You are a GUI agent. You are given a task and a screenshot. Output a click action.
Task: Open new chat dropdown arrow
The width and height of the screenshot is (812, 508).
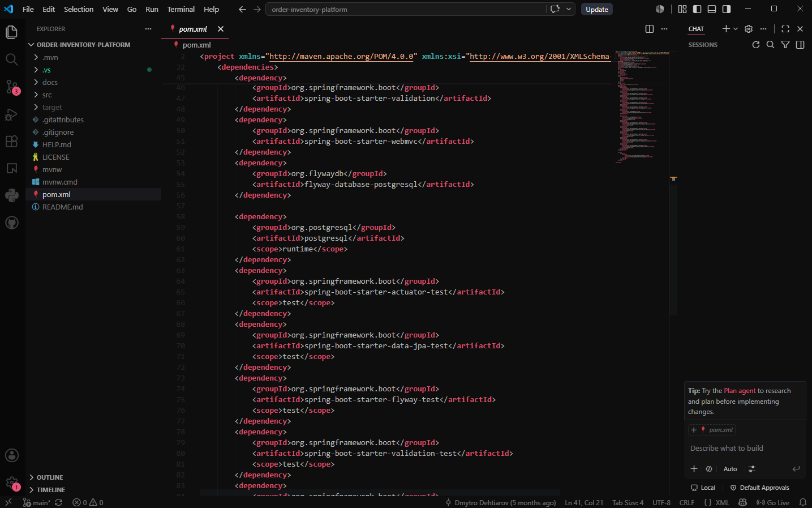[x=736, y=29]
